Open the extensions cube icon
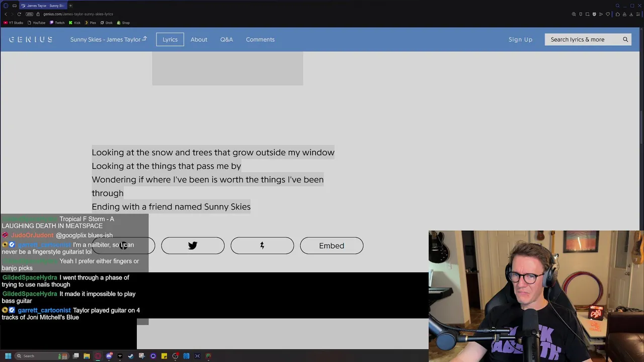Image resolution: width=644 pixels, height=362 pixels. tap(618, 14)
